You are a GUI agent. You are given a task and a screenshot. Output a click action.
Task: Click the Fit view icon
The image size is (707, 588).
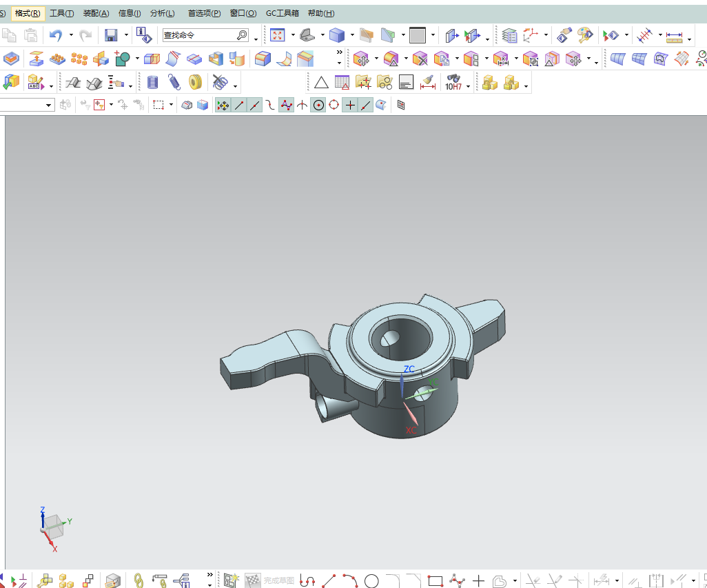(277, 35)
